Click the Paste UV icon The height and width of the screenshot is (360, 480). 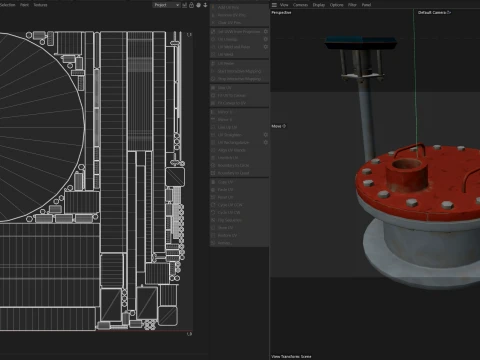pyautogui.click(x=213, y=190)
